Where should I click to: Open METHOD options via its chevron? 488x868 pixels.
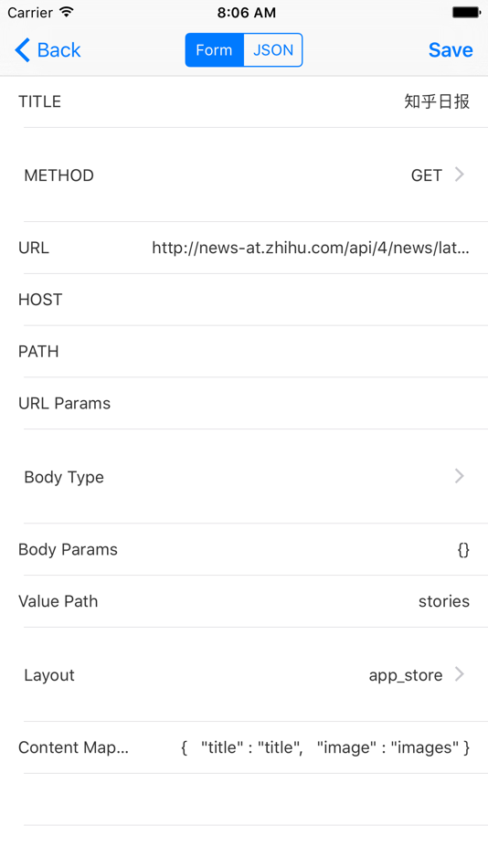459,175
